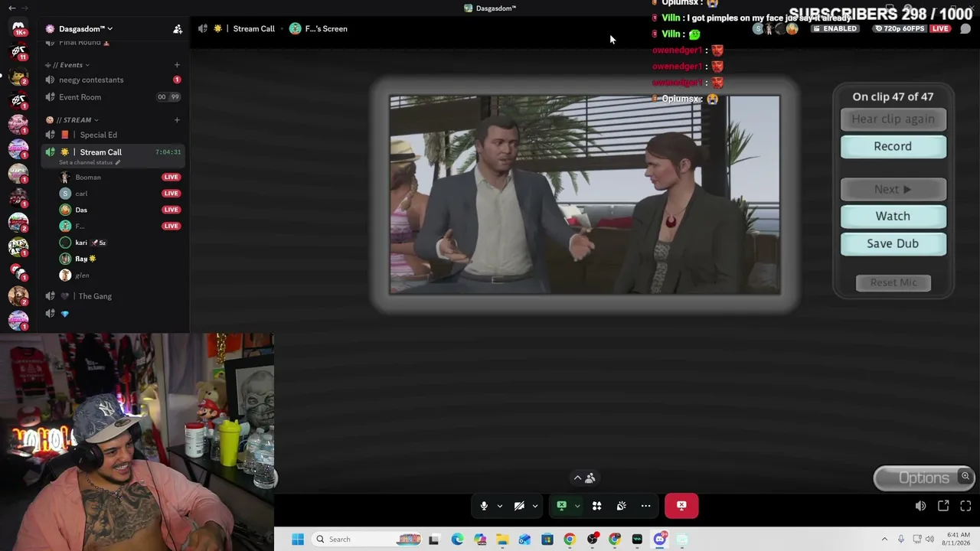The height and width of the screenshot is (551, 980).
Task: Select user carl in the call list
Action: pyautogui.click(x=81, y=194)
